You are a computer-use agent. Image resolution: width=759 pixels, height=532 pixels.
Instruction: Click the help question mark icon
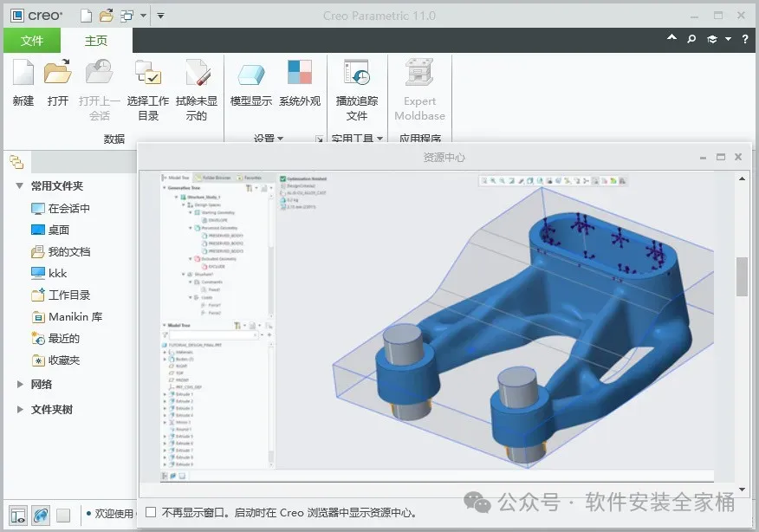click(x=745, y=39)
